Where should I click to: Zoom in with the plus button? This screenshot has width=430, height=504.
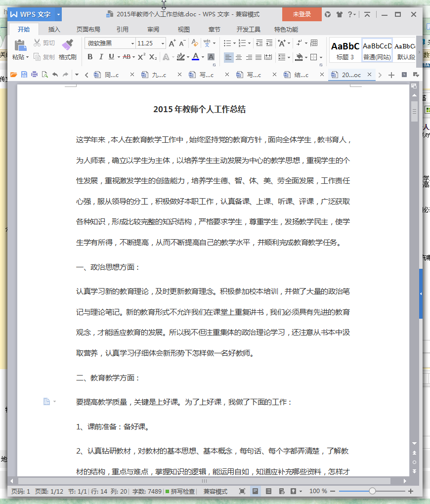(410, 491)
